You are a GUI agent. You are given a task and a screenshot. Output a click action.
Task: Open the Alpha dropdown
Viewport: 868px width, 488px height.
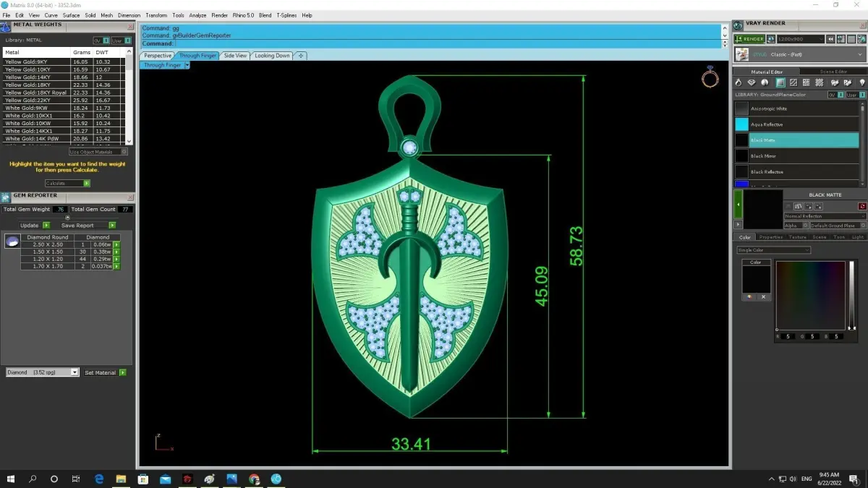[796, 226]
